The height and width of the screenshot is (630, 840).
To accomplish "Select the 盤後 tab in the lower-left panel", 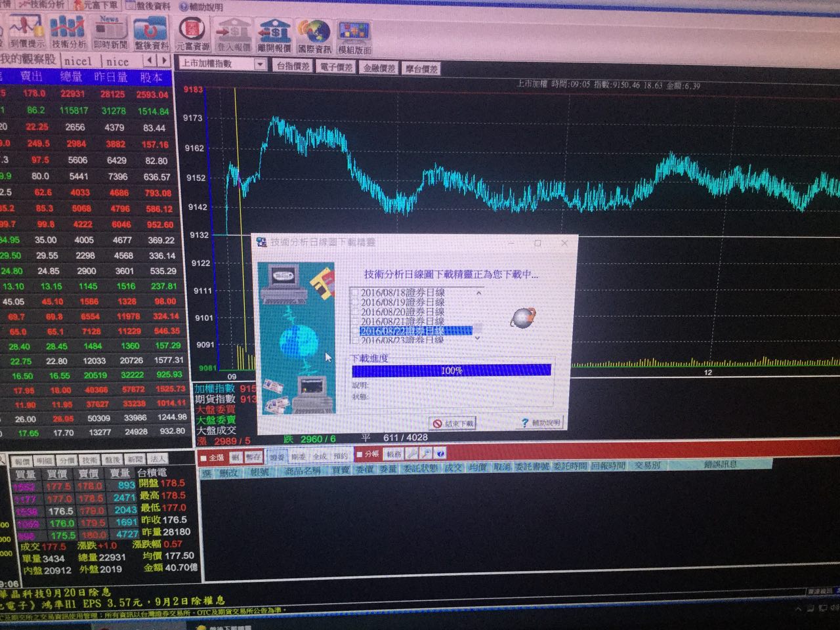I will coord(112,460).
